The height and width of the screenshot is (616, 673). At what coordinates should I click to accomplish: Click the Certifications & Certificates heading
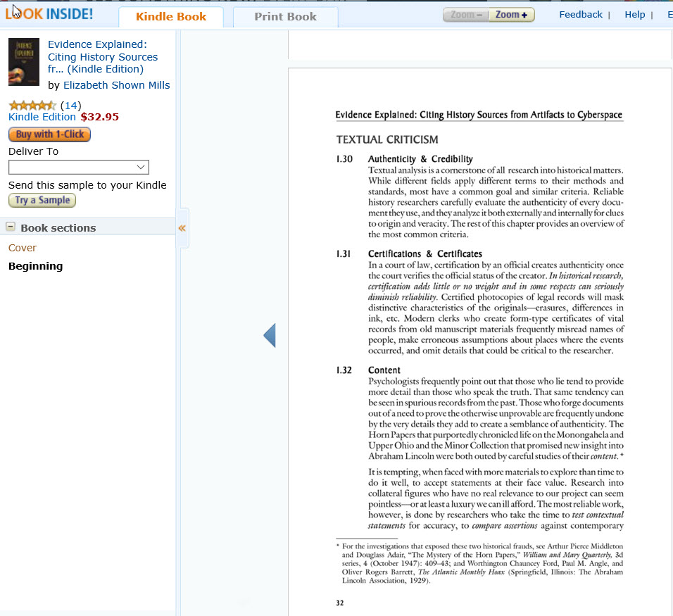pyautogui.click(x=425, y=253)
